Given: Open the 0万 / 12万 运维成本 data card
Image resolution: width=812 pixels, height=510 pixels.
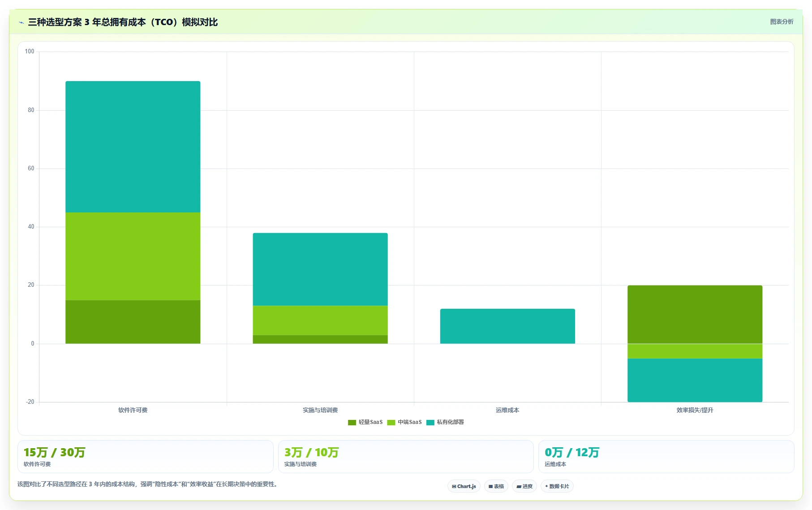Looking at the screenshot, I should 666,457.
